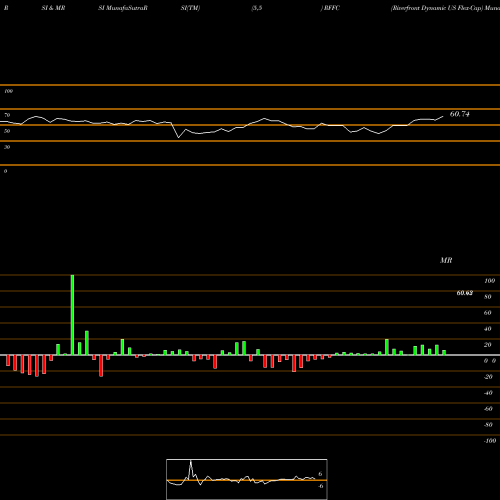This screenshot has height=500, width=500.
Task: Click the MR axis label -60
Action: tap(488, 409)
